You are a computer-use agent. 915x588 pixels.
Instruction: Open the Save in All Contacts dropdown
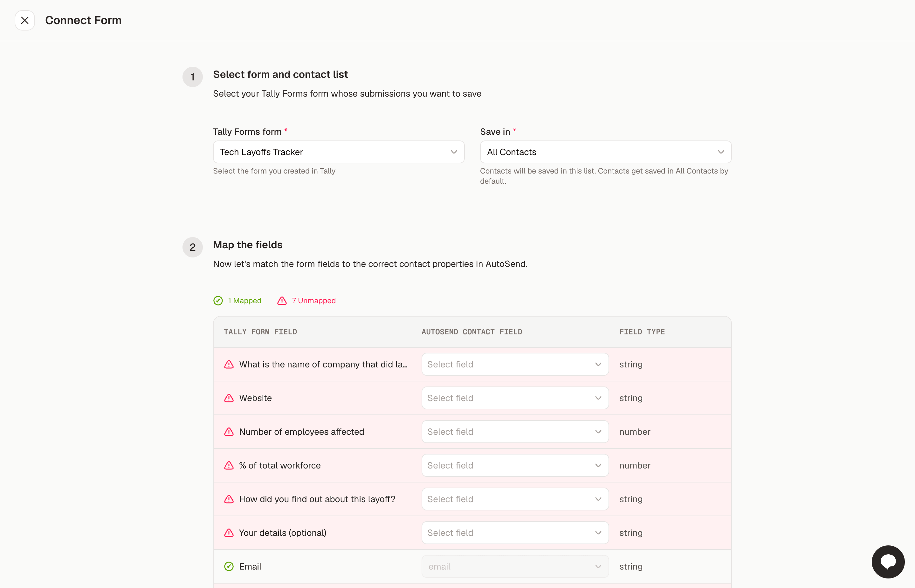click(606, 152)
